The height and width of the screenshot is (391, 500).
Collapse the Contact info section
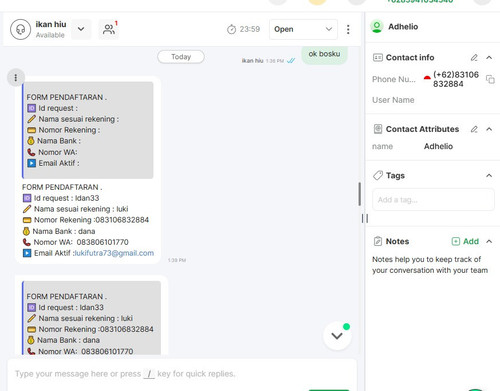tap(489, 58)
